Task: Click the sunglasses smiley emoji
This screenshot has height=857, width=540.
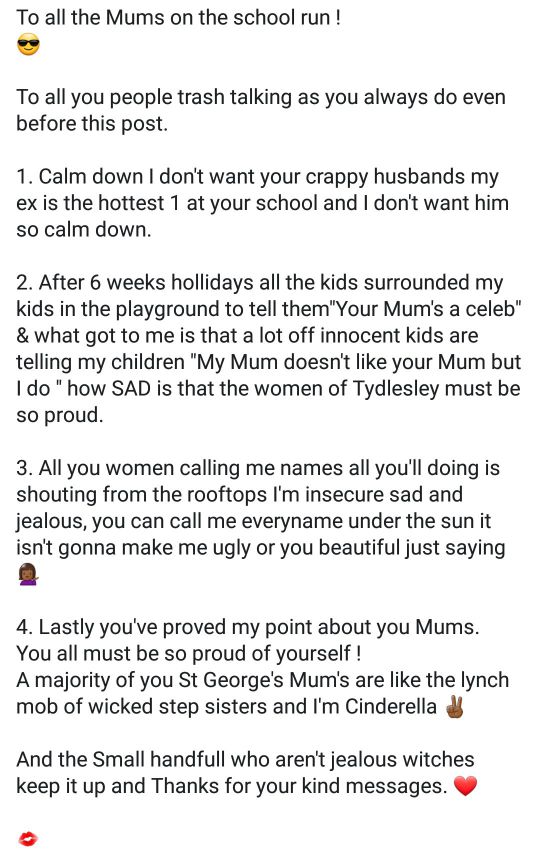Action: (x=28, y=44)
